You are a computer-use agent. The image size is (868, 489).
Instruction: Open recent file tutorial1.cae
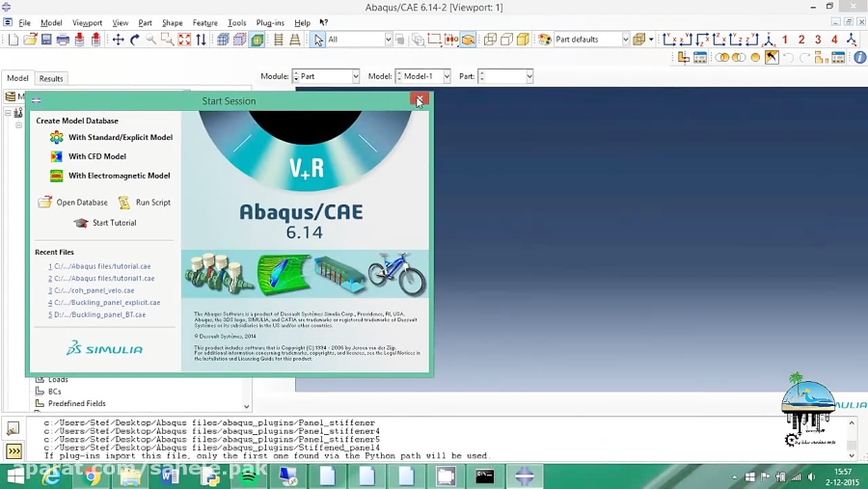coord(101,279)
